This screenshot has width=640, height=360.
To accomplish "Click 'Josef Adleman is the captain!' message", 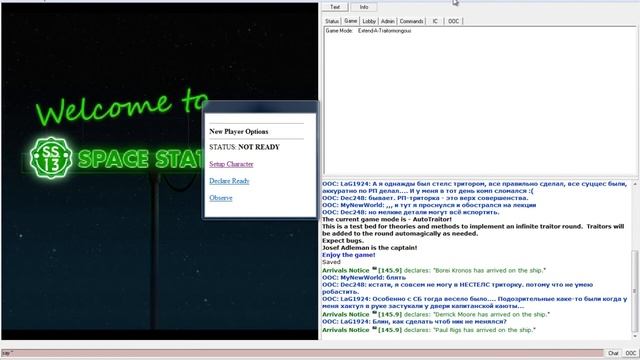I will (369, 248).
